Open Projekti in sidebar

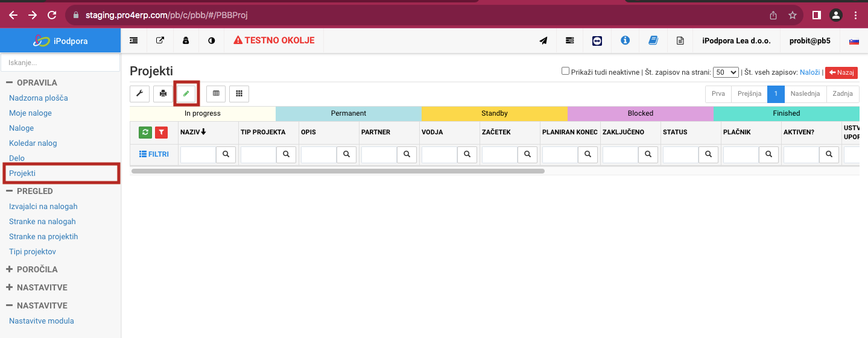coord(22,173)
